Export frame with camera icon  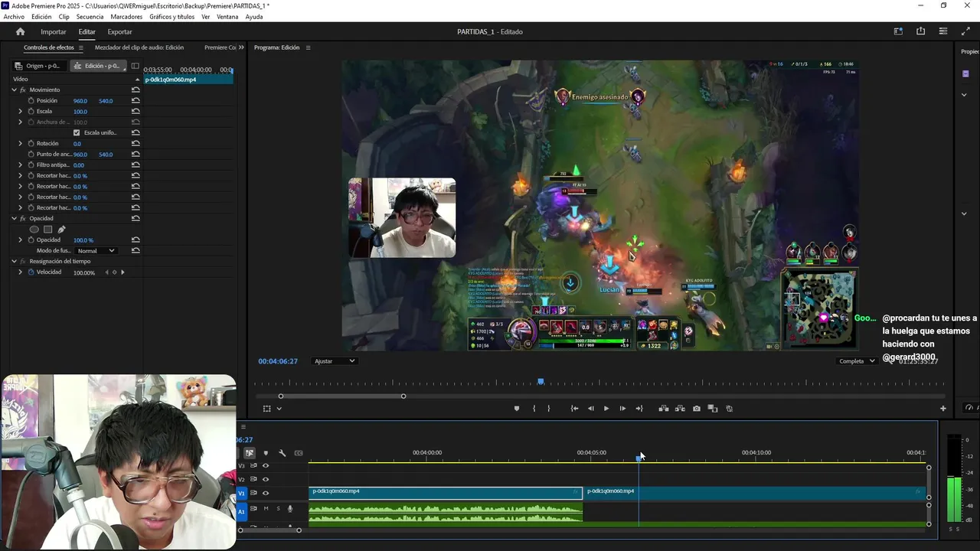(x=696, y=409)
